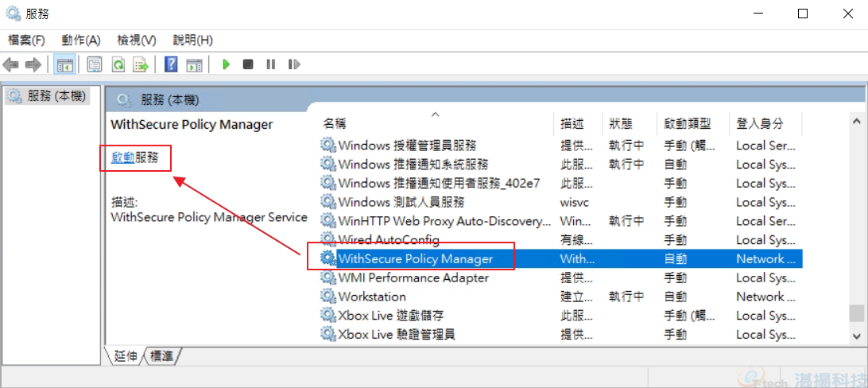Click gear icon beside Workstation service
The height and width of the screenshot is (388, 868).
tap(328, 296)
